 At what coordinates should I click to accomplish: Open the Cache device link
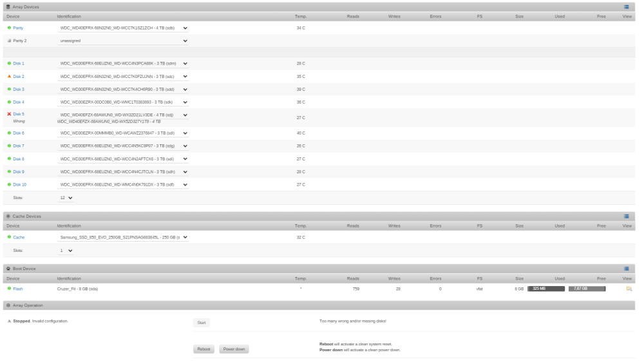point(19,237)
